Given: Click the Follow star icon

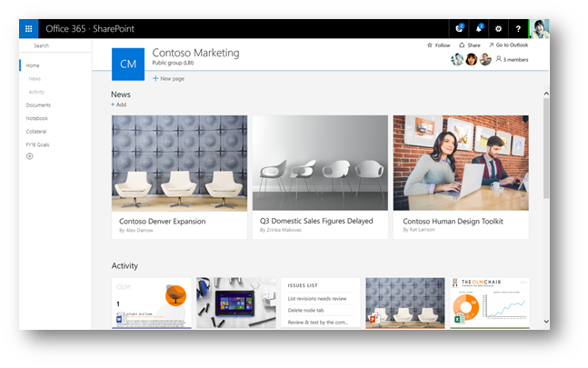Looking at the screenshot, I should tap(430, 45).
